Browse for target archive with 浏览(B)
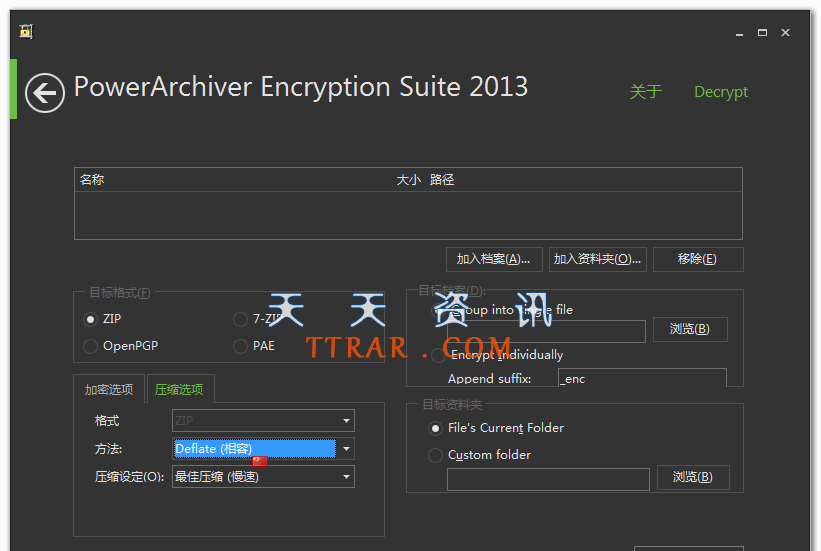Viewport: 821px width, 551px height. (690, 329)
